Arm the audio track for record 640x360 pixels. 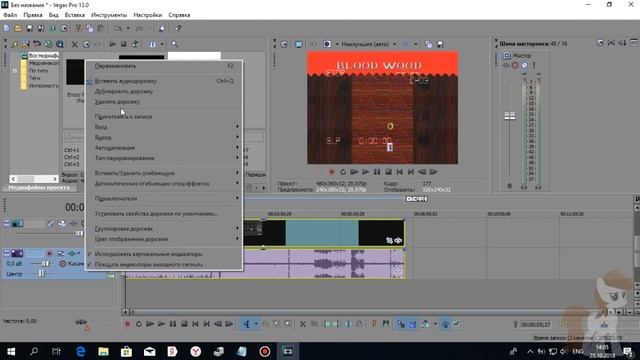[49, 253]
